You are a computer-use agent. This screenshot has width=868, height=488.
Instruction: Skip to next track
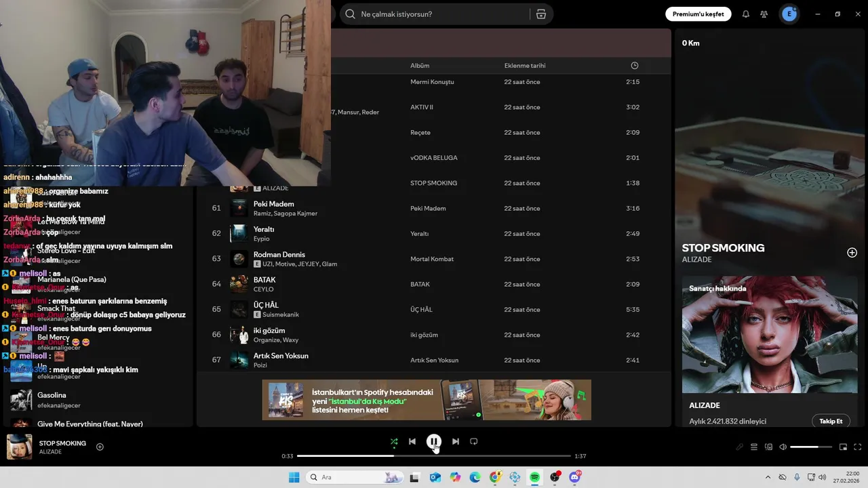(x=456, y=441)
